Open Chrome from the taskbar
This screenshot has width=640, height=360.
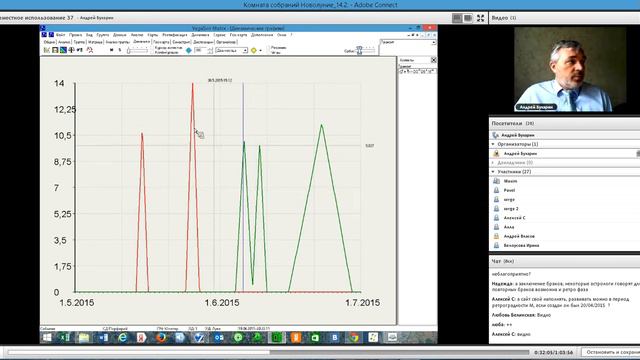[x=353, y=338]
